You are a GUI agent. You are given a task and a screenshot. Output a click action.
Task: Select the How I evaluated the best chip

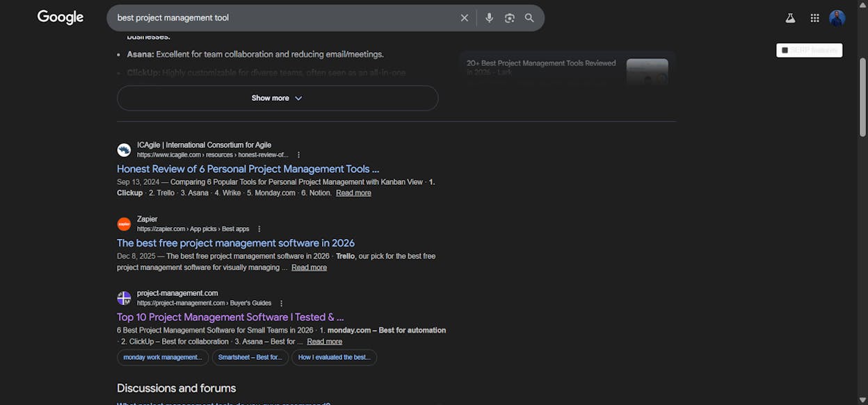334,358
